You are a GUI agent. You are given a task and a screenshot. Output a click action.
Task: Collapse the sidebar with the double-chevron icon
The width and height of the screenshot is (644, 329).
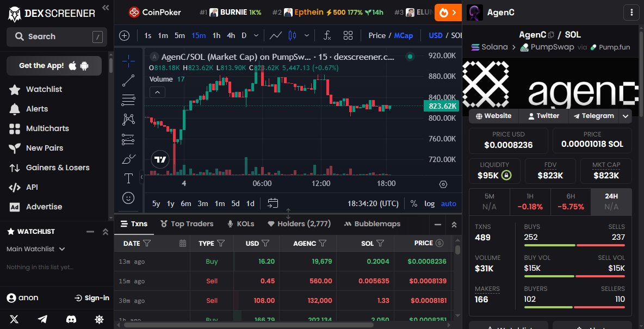pos(106,8)
